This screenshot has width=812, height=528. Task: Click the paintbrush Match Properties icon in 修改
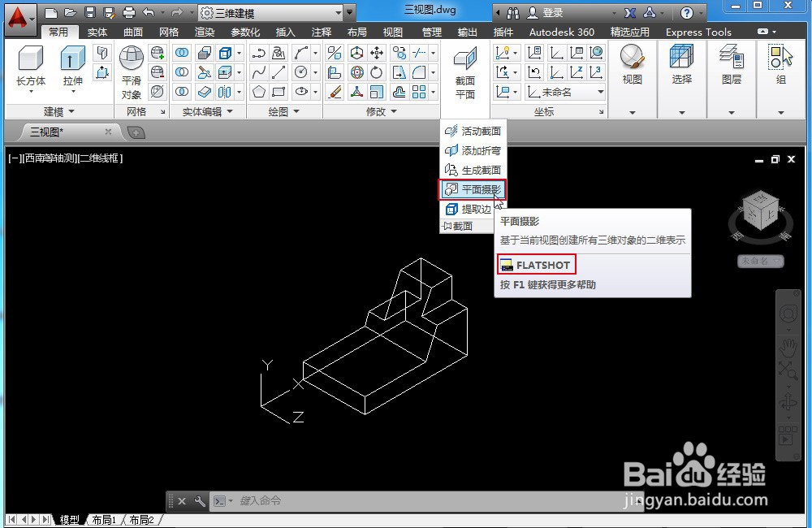335,93
